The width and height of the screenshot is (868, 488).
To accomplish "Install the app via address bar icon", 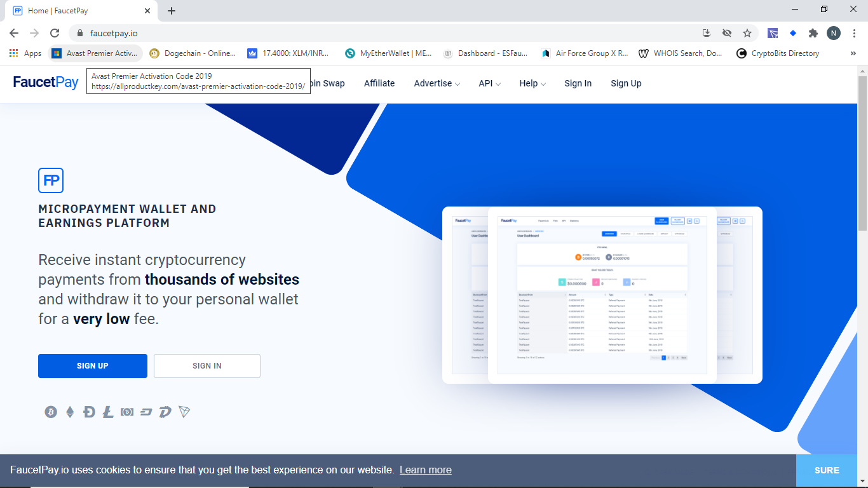I will click(x=706, y=33).
